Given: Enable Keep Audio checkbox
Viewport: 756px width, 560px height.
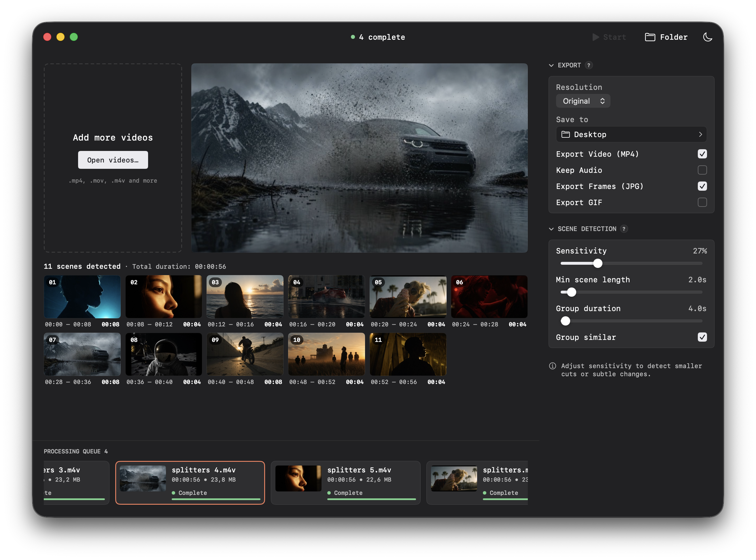Looking at the screenshot, I should (x=702, y=170).
